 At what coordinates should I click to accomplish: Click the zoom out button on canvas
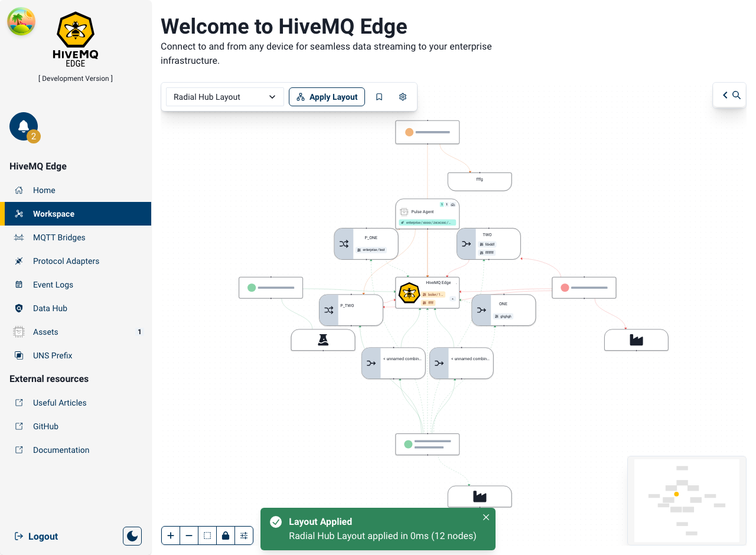coord(189,536)
